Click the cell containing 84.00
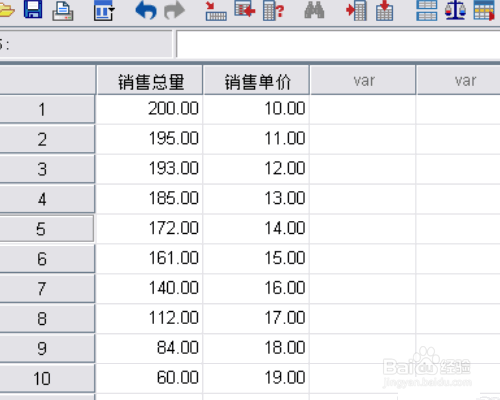The width and height of the screenshot is (500, 400). pos(149,348)
